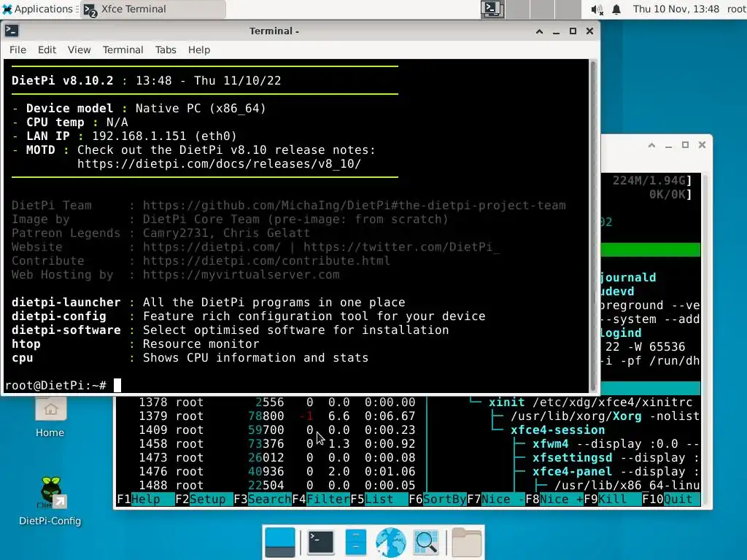747x560 pixels.
Task: Click the GitHub DietPi project-team URL
Action: 354,205
